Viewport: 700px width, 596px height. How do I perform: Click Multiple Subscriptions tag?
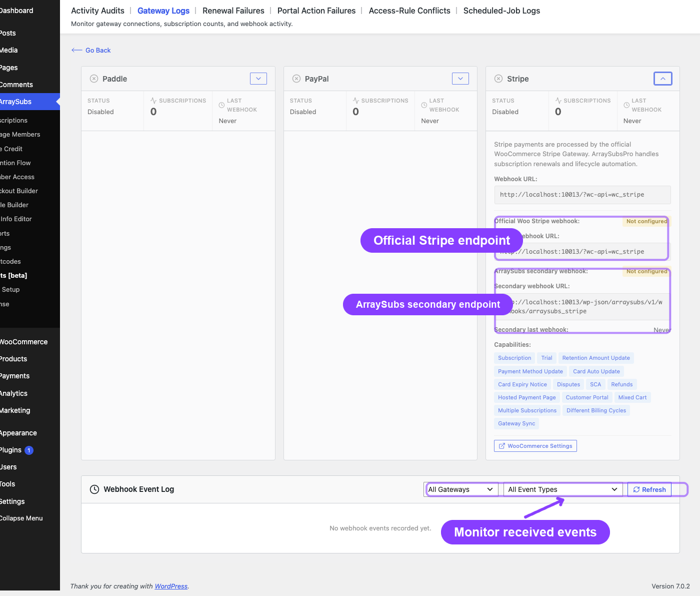tap(527, 410)
